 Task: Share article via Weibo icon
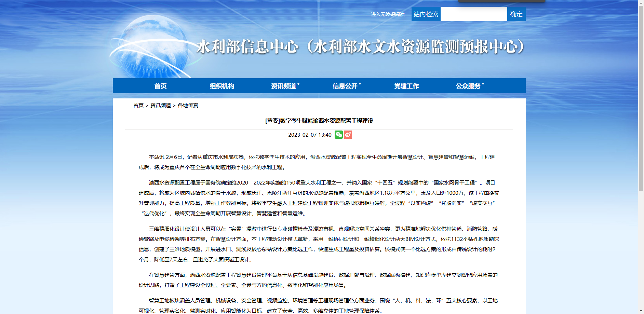[348, 135]
